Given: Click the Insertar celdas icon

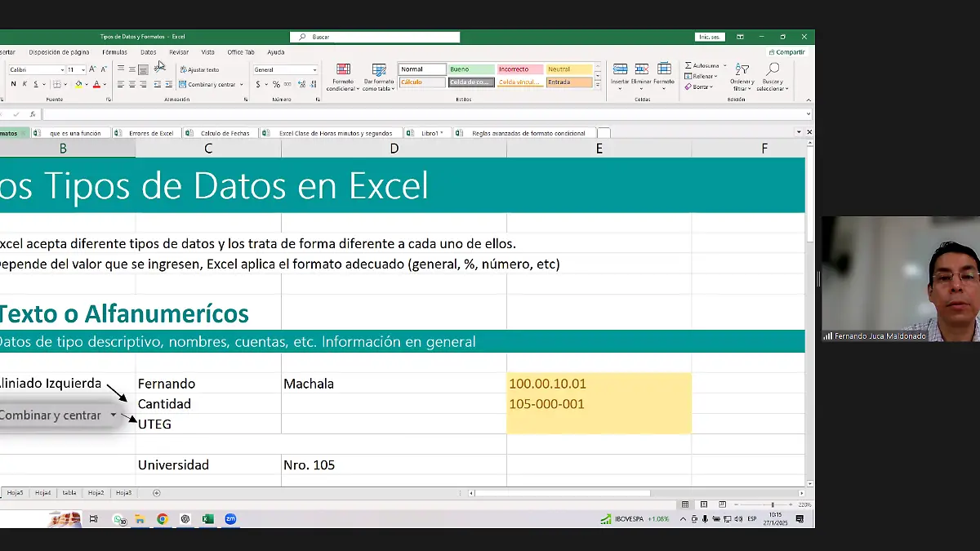Looking at the screenshot, I should click(x=620, y=70).
